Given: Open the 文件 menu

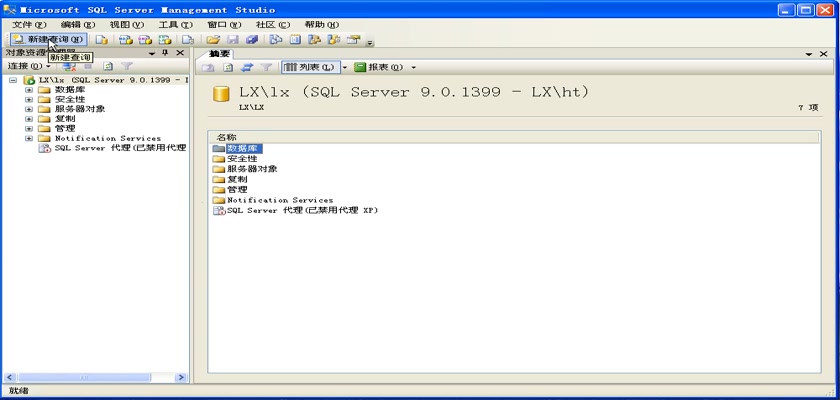Looking at the screenshot, I should click(29, 25).
